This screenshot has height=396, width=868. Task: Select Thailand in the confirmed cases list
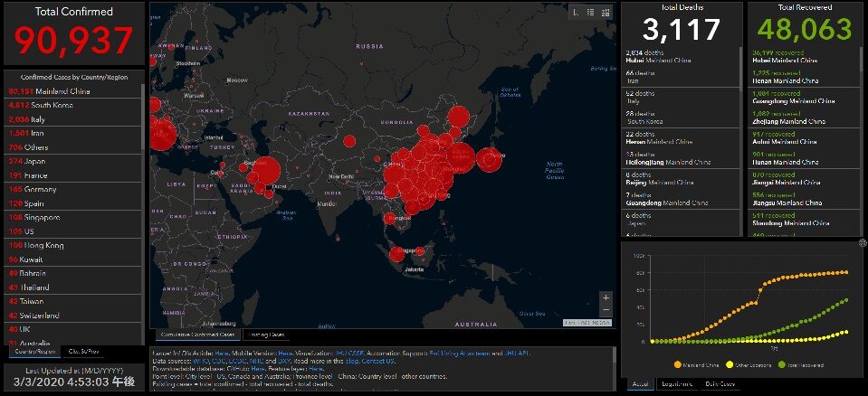pos(73,288)
